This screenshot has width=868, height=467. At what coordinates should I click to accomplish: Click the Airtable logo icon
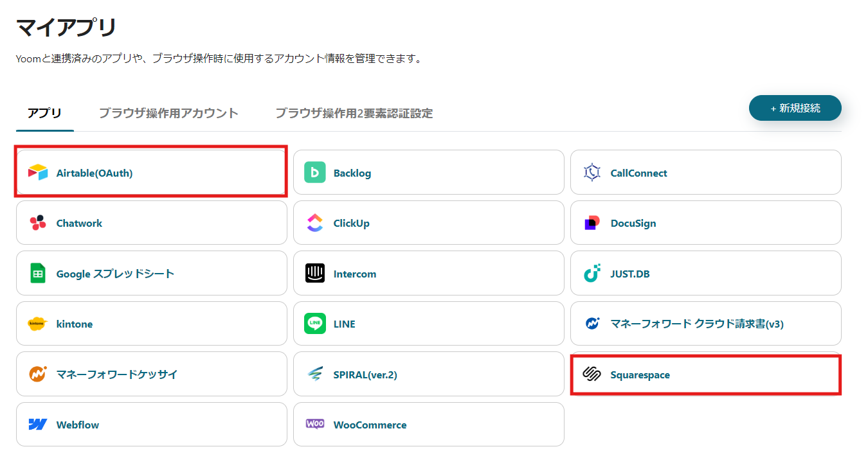(x=38, y=172)
